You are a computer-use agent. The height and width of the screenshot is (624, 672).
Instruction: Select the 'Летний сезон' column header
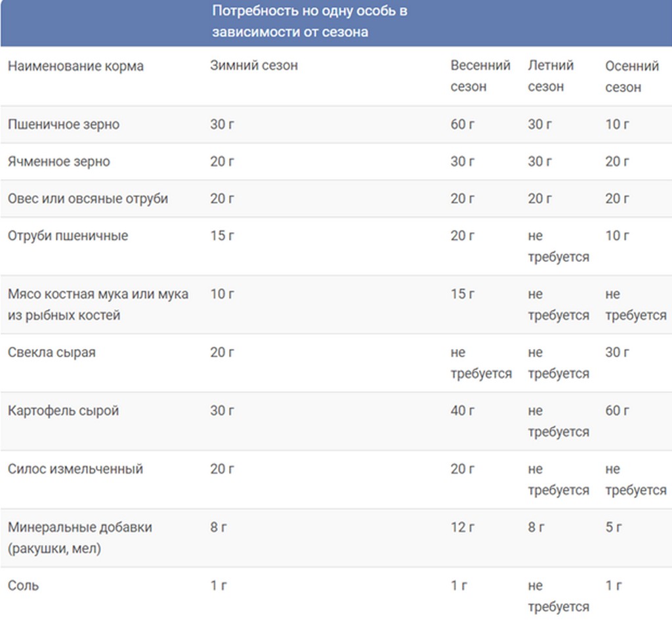[x=551, y=76]
